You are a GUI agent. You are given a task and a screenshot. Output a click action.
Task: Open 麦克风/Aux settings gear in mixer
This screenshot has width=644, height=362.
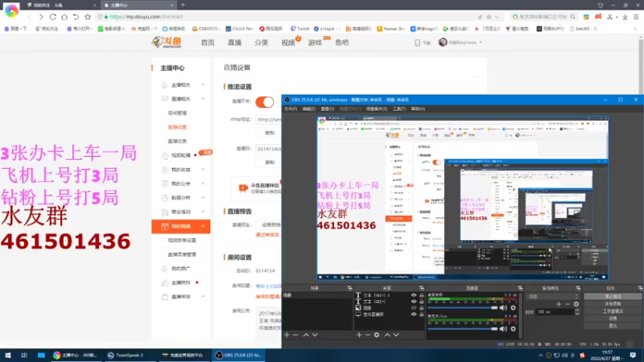[x=513, y=328]
